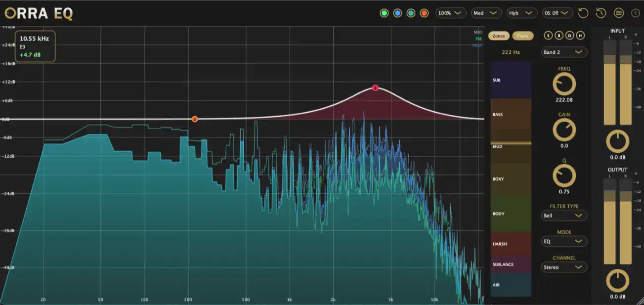
Task: Click the AIR frequency zone
Action: pos(511,285)
